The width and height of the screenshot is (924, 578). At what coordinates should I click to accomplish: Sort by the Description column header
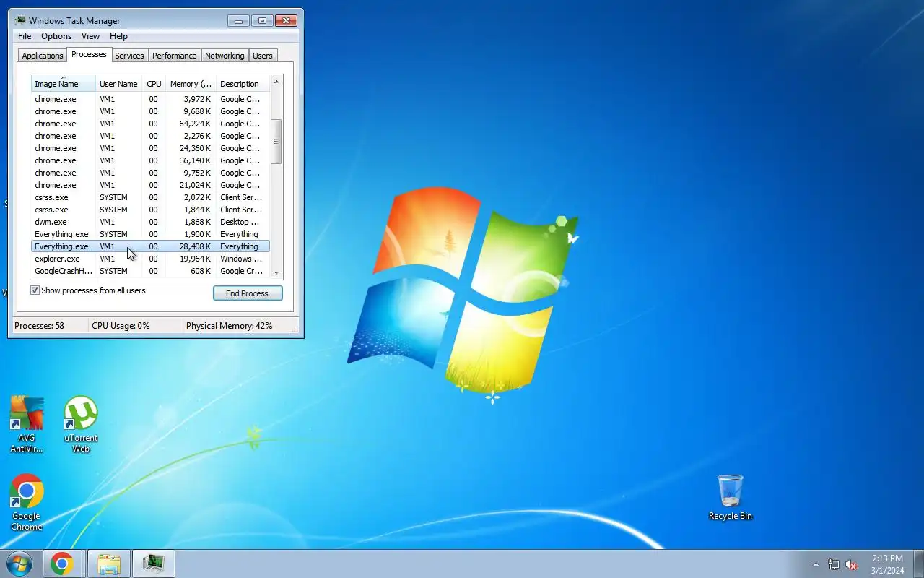point(243,84)
